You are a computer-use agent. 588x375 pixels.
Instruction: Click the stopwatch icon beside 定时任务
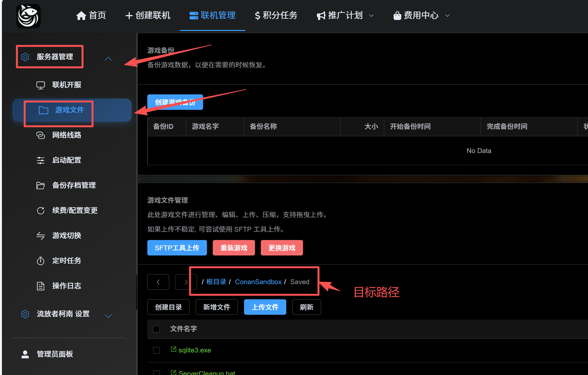[x=41, y=261]
